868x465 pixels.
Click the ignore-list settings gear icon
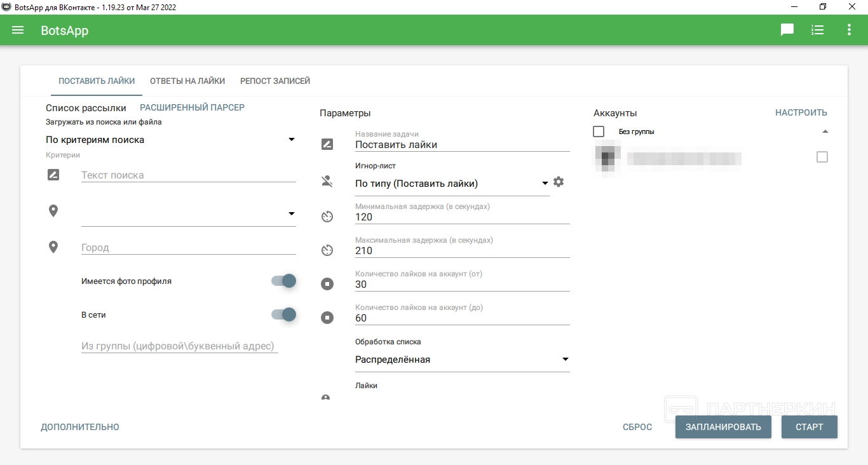pyautogui.click(x=559, y=182)
